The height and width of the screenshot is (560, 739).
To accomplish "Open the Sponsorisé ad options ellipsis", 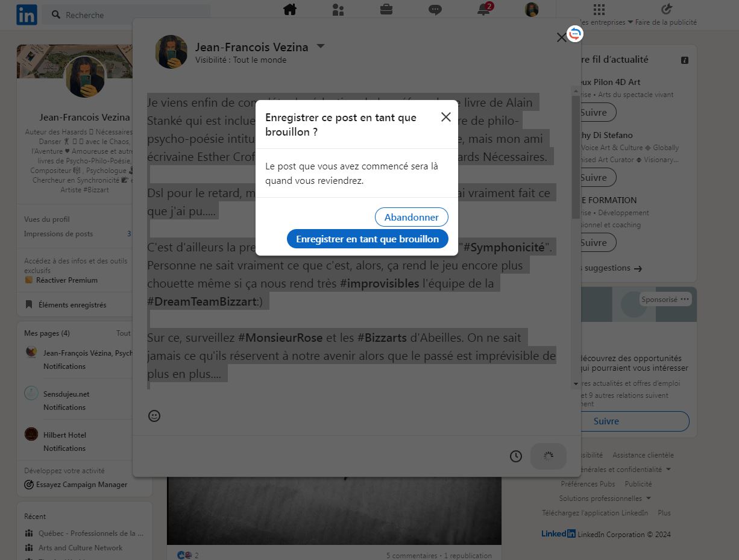I will tap(685, 300).
